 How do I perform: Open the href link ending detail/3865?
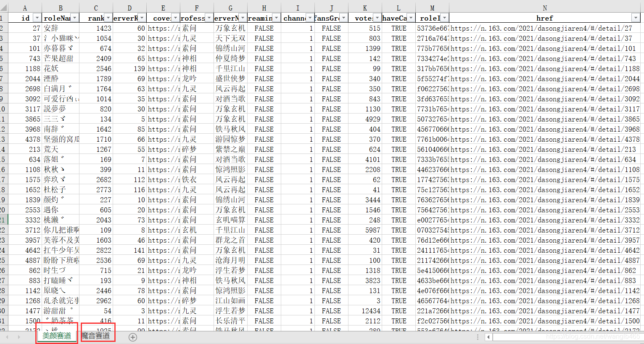pos(545,119)
